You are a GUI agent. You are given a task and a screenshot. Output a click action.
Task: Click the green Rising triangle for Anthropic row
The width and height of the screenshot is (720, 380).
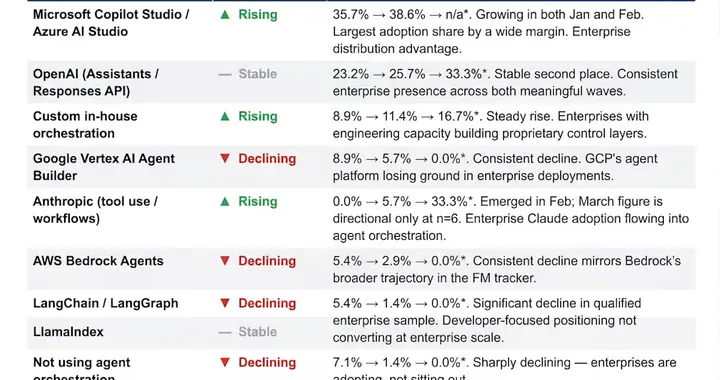[225, 201]
